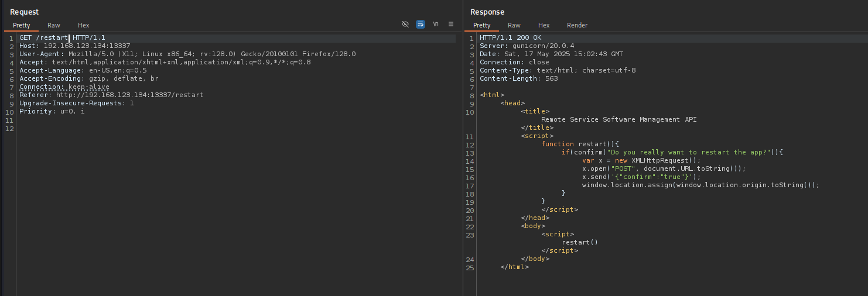Click the Content-Length: 563 header

pos(519,78)
